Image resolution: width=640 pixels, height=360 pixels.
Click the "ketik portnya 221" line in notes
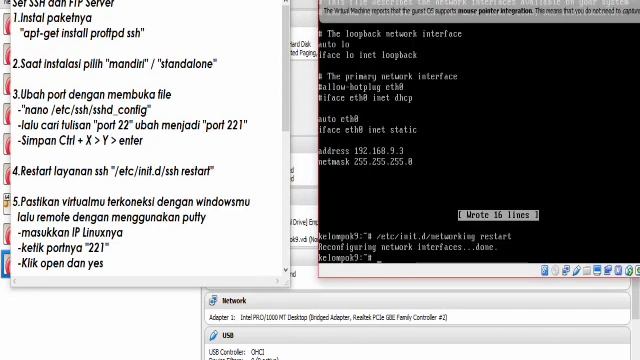coord(63,248)
